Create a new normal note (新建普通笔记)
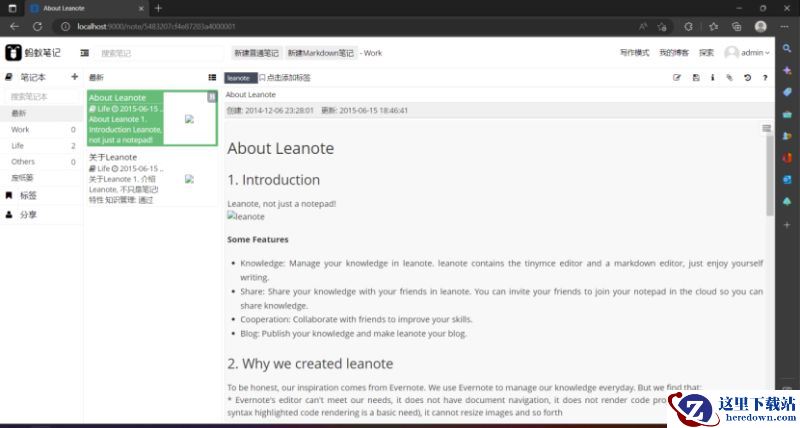This screenshot has width=800, height=428. 256,53
